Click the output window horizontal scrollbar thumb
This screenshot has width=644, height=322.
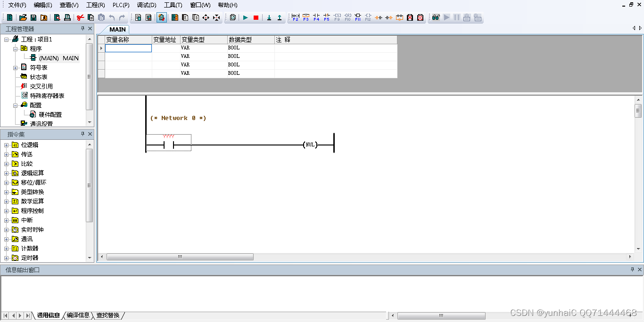pyautogui.click(x=441, y=316)
